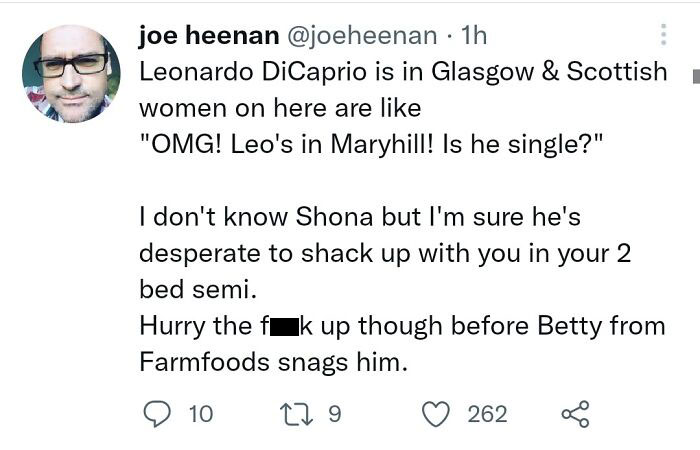Click the reply count 10
The height and width of the screenshot is (450, 700).
(x=200, y=413)
